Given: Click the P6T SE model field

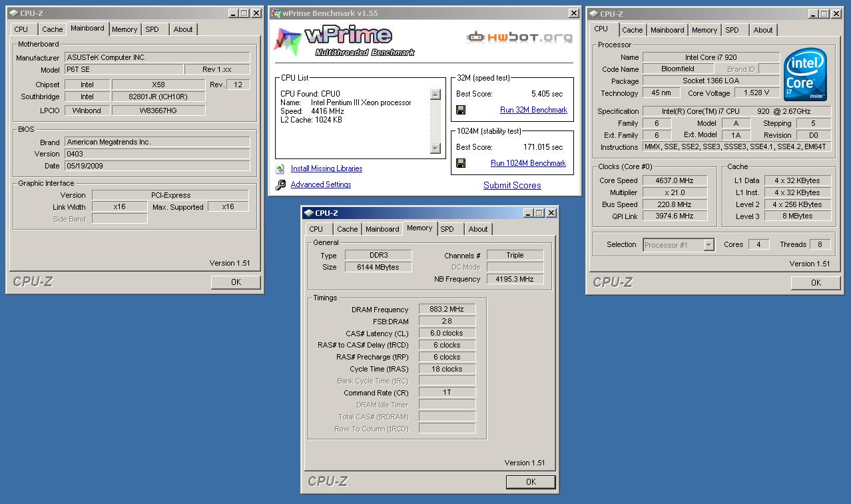Looking at the screenshot, I should coord(123,69).
